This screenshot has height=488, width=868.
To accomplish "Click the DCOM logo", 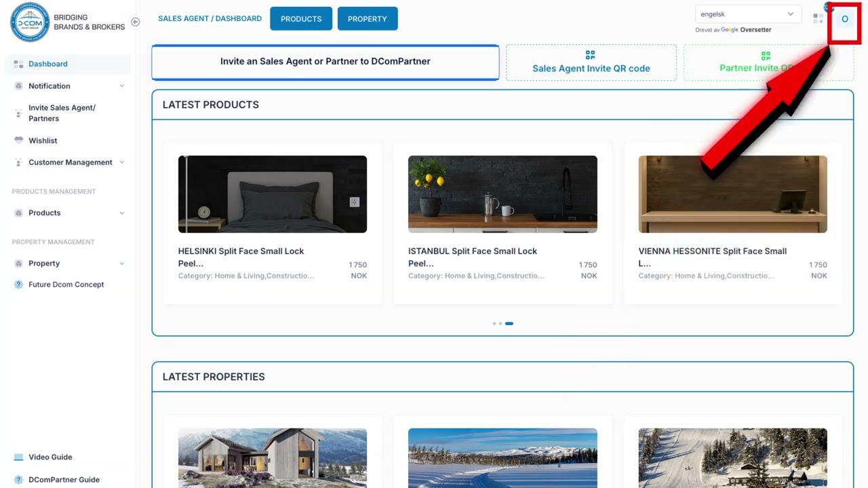I will click(x=30, y=22).
